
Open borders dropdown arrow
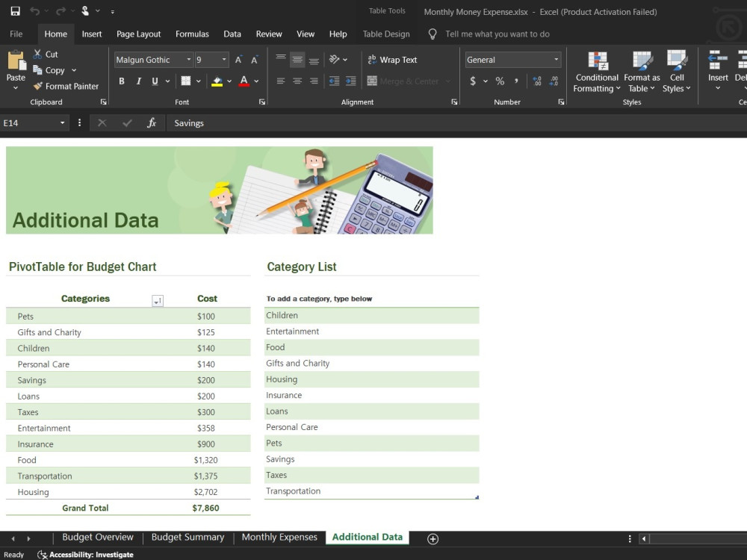(x=198, y=81)
